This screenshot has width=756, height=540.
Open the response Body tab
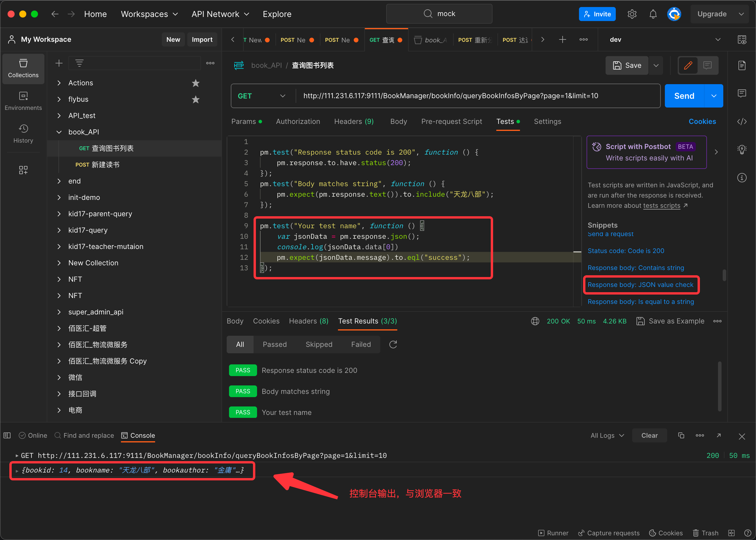tap(235, 321)
